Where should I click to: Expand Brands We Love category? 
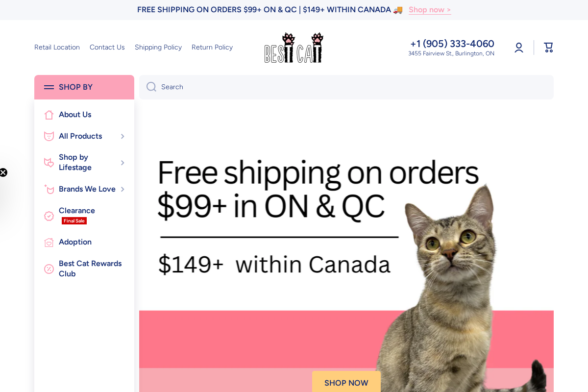pos(122,189)
